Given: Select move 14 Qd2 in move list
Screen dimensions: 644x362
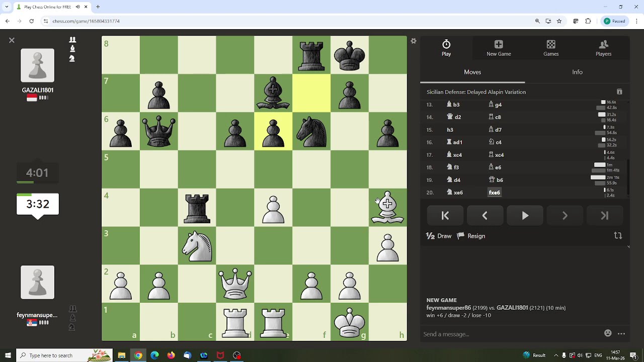Looking at the screenshot, I should click(x=454, y=117).
